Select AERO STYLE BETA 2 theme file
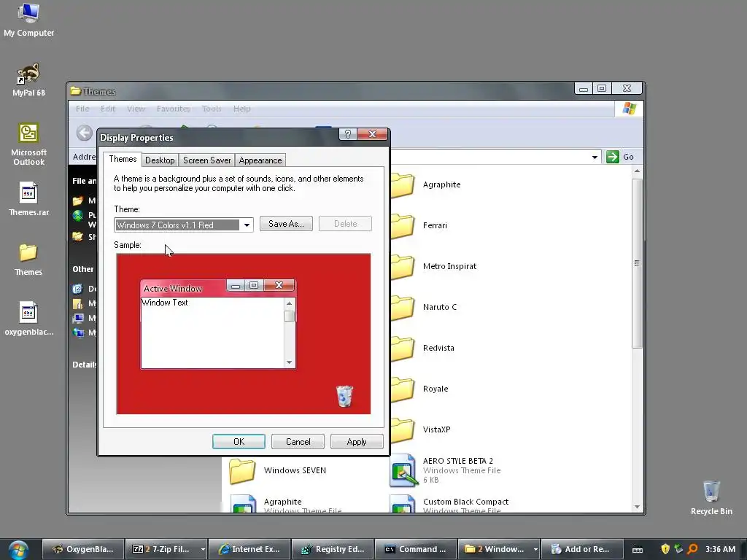This screenshot has height=560, width=747. [446, 470]
